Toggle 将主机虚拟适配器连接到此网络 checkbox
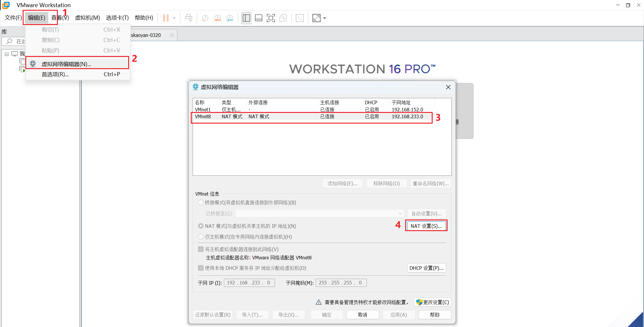 [201, 249]
